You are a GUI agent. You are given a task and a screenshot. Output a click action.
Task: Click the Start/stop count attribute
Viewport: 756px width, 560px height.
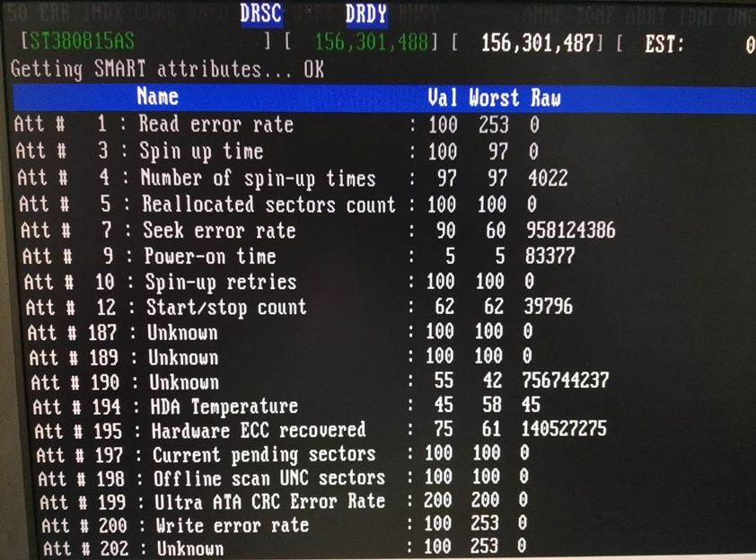pyautogui.click(x=226, y=307)
